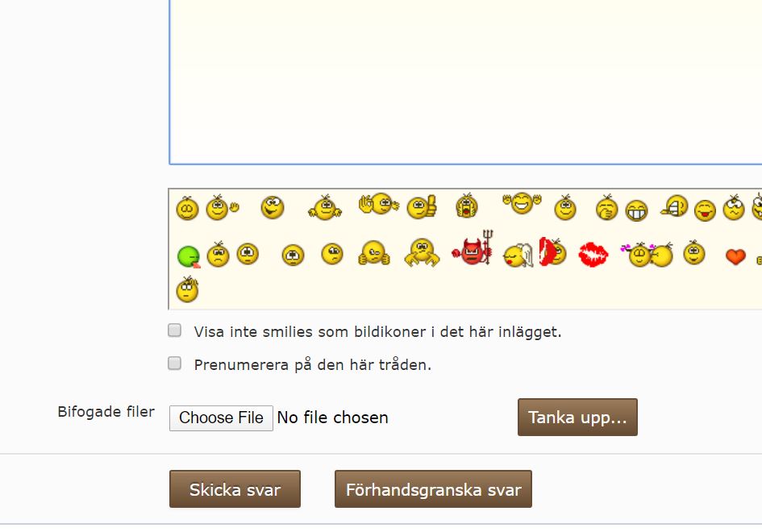Click 'Förhandsgranska svar' preview button
Viewport: 762px width, 532px height.
pyautogui.click(x=433, y=488)
